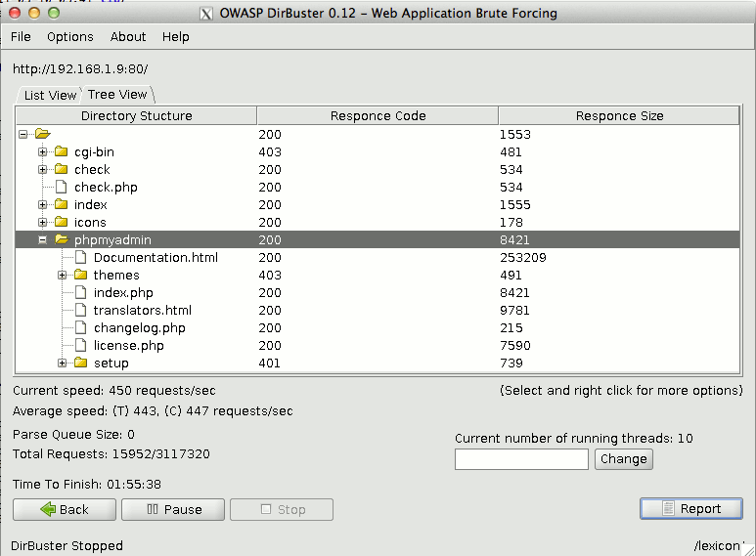The width and height of the screenshot is (756, 556).
Task: Expand the cgi-bin directory node
Action: (x=42, y=152)
